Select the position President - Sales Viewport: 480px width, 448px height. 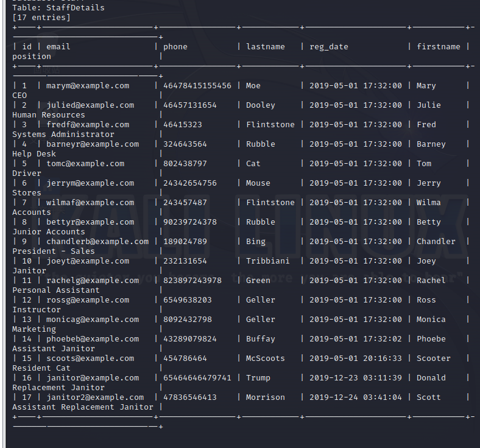pos(54,251)
